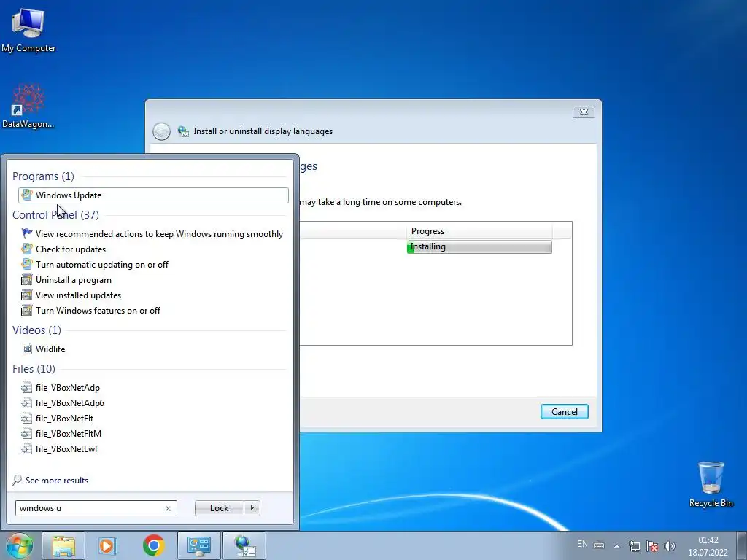
Task: Click the Windows Start orb
Action: point(20,545)
